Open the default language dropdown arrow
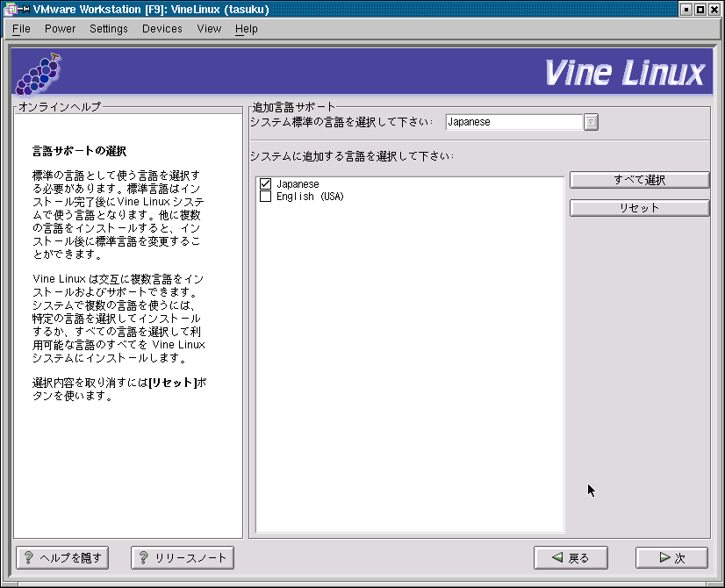Viewport: 725px width, 588px height. click(x=592, y=122)
